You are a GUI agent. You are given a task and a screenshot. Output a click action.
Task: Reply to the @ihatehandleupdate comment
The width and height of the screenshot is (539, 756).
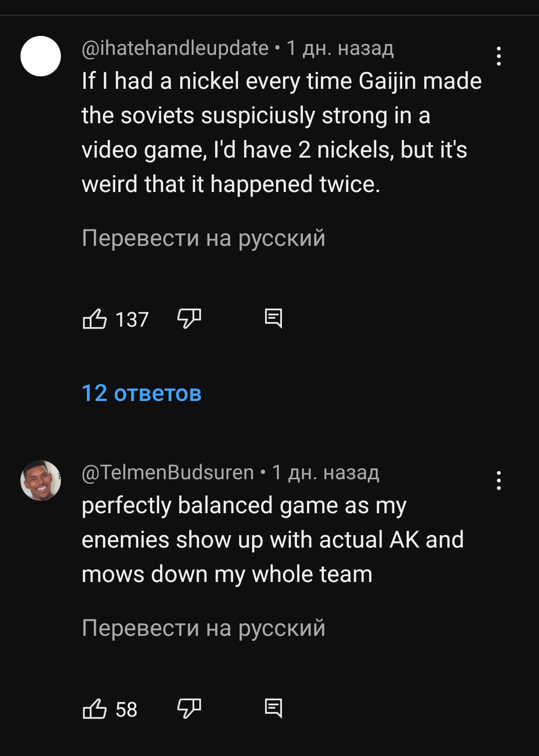click(273, 318)
